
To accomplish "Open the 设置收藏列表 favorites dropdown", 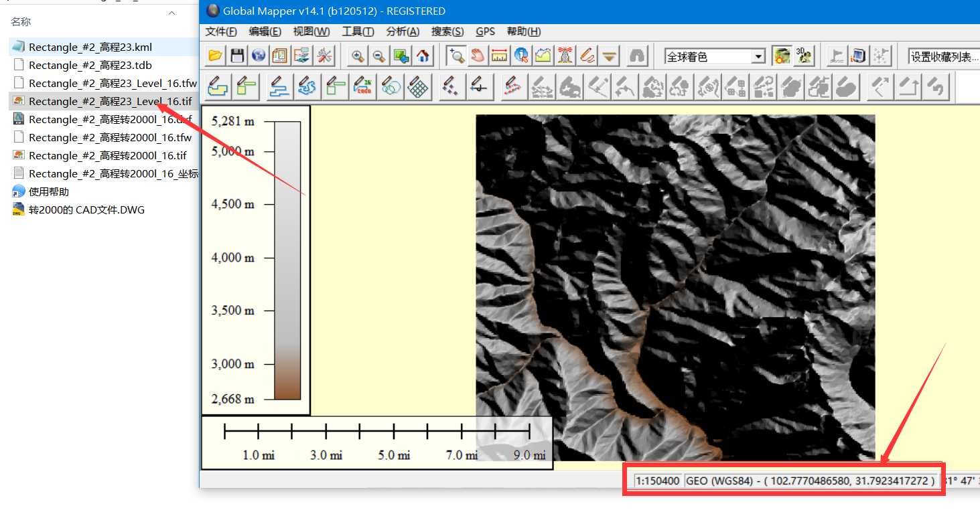I will (x=943, y=57).
